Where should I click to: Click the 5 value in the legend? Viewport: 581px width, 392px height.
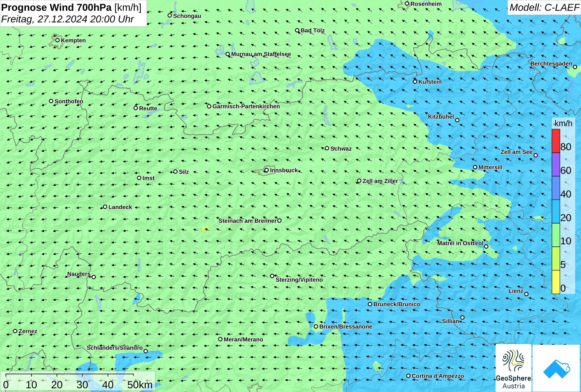[x=563, y=264]
